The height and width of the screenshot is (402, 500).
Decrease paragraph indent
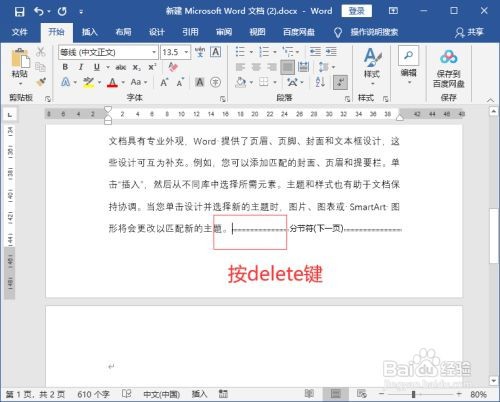(315, 52)
